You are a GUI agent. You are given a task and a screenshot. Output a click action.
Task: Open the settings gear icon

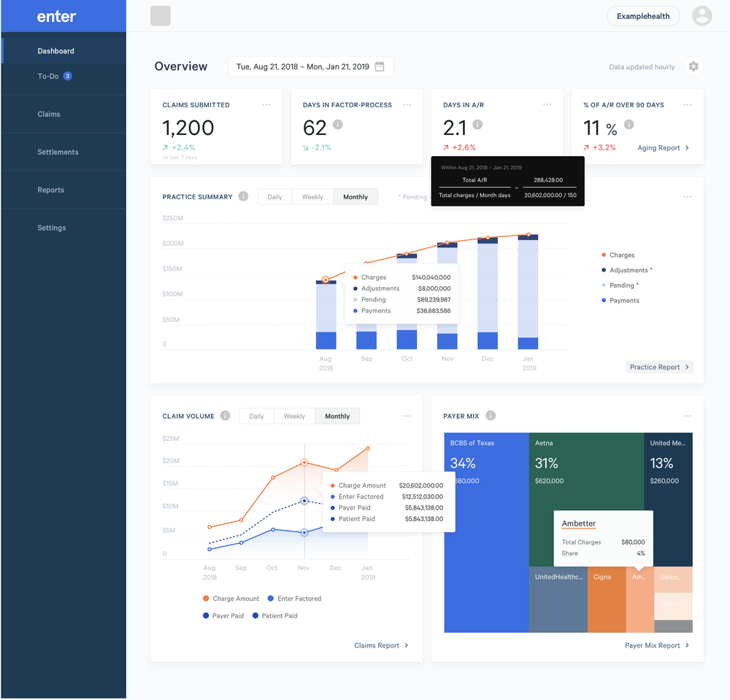click(693, 66)
